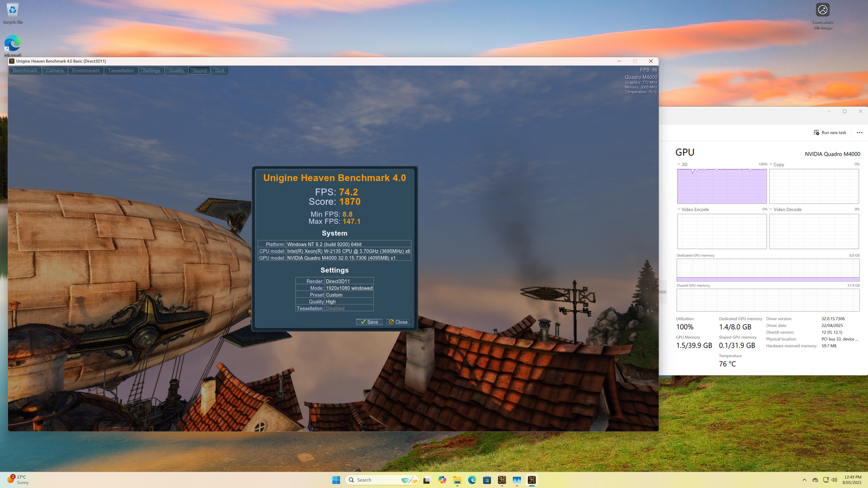Click driver date 22/04/2025
Screen dimensions: 868x488
[x=832, y=325]
